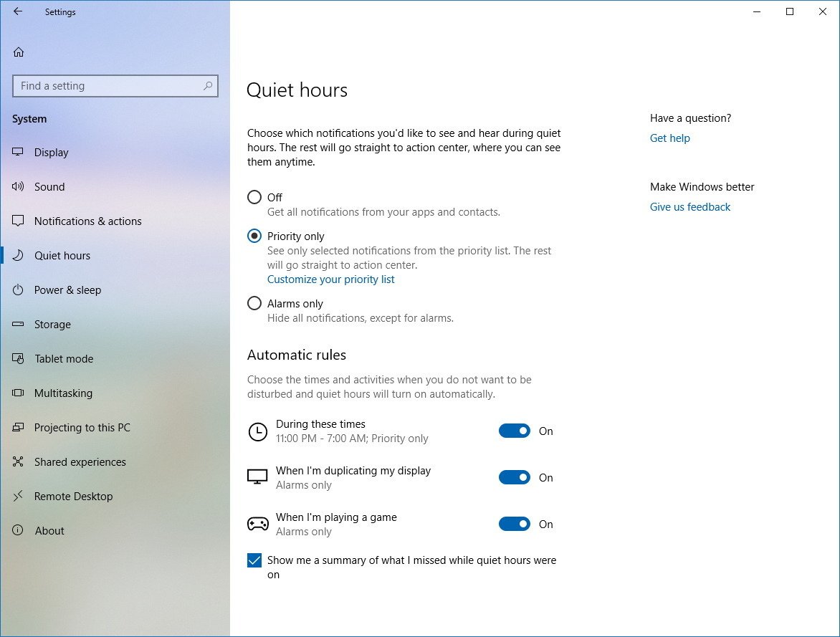Switch to Power & sleep section
Viewport: 840px width, 637px height.
[x=67, y=289]
